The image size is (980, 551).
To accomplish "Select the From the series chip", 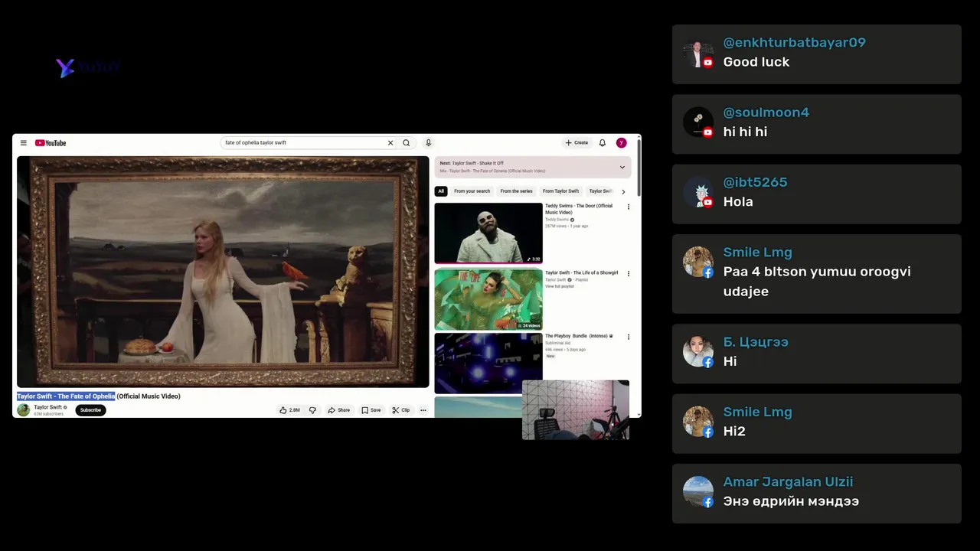I will click(x=516, y=191).
